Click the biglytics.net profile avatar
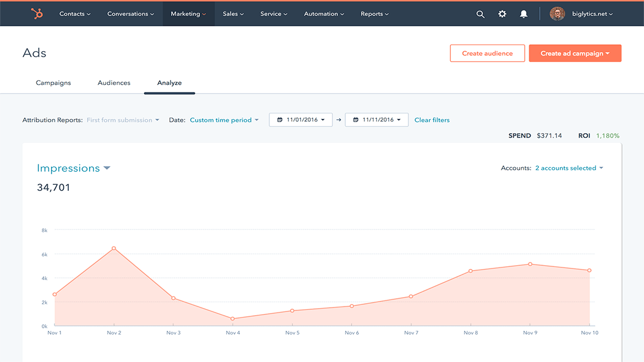This screenshot has height=362, width=644. (557, 13)
